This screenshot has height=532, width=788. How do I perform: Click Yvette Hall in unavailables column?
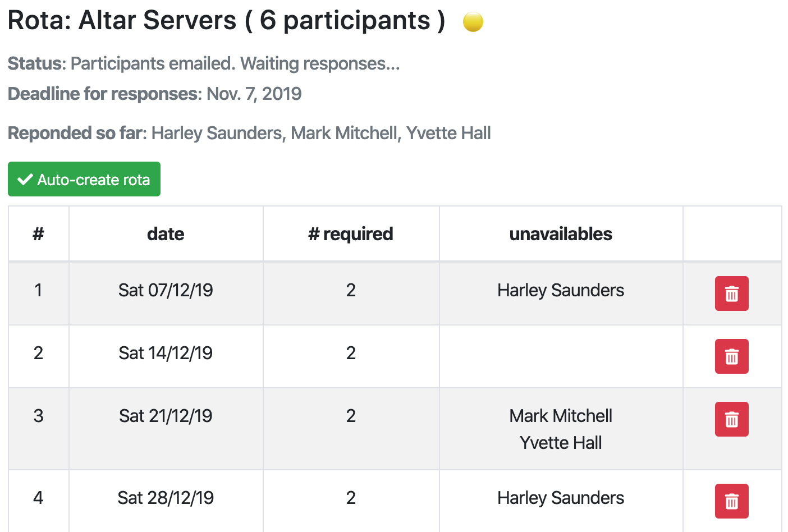click(x=561, y=443)
